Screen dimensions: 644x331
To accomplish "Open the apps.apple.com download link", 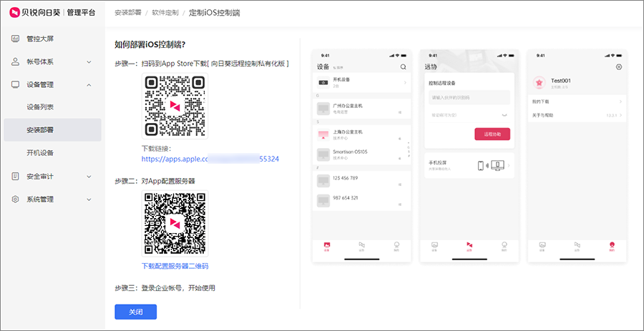I will coord(210,159).
